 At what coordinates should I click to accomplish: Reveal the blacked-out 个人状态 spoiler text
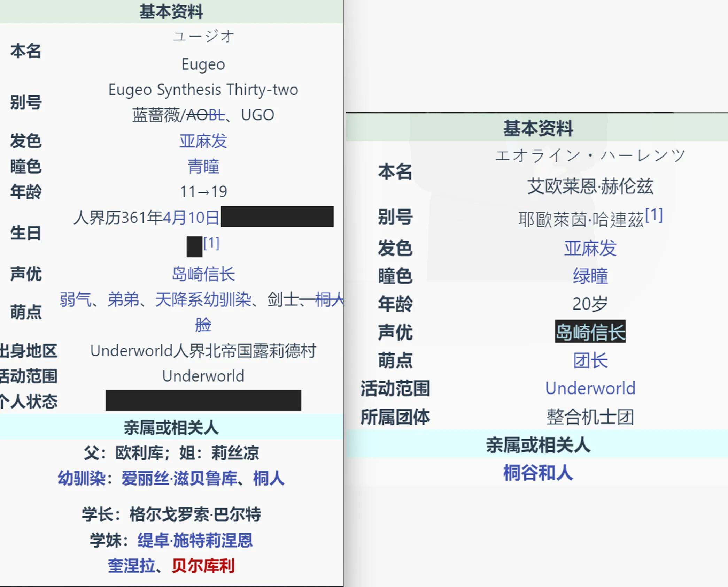click(203, 400)
